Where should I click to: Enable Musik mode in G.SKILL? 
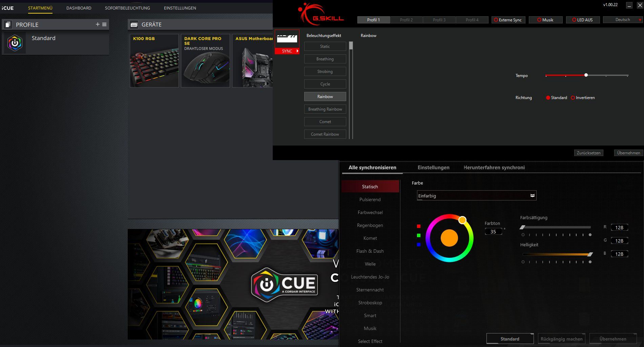545,20
